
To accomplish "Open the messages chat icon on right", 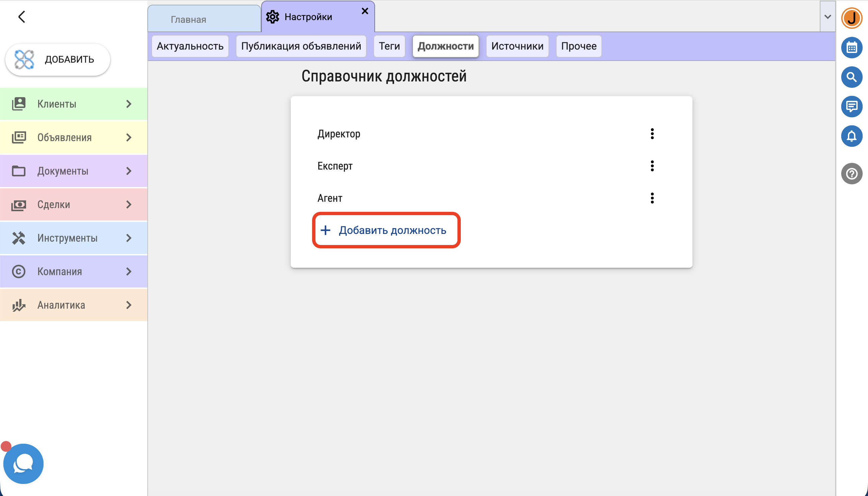I will point(851,107).
